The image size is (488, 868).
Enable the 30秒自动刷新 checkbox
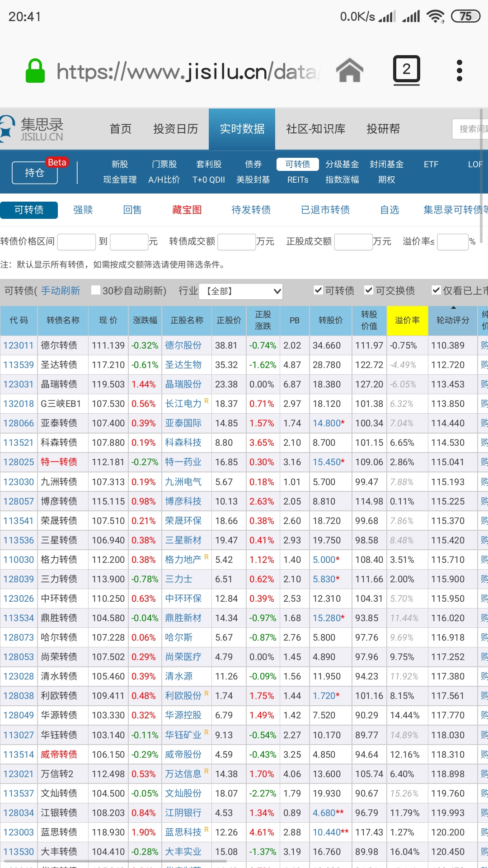pos(96,290)
